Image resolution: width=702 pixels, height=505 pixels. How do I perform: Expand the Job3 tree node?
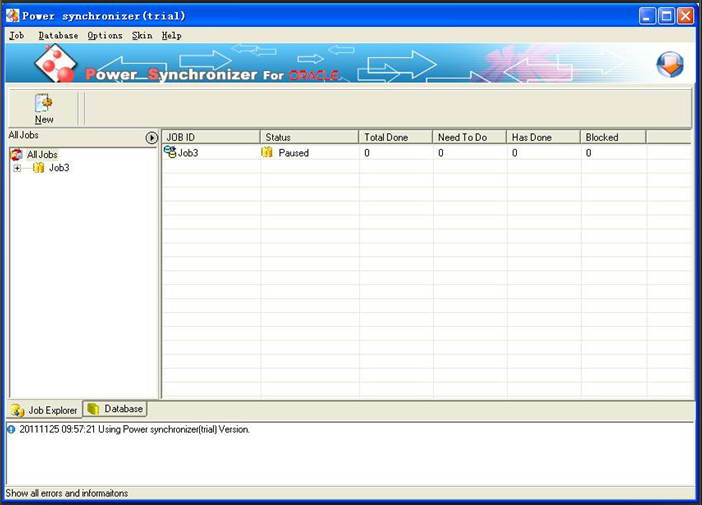point(17,168)
